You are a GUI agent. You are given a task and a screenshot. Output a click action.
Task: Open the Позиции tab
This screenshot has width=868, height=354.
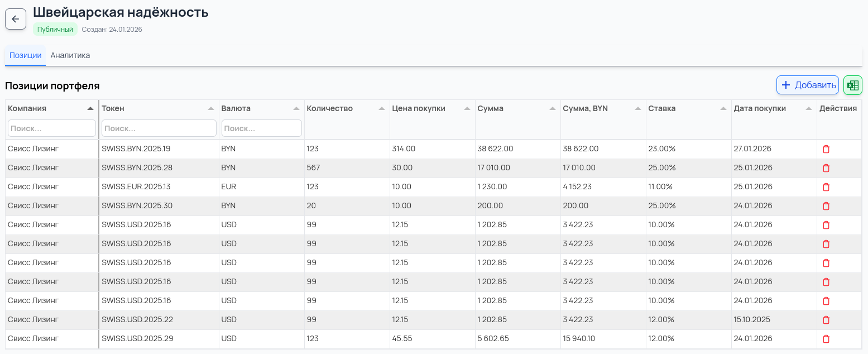(x=26, y=56)
